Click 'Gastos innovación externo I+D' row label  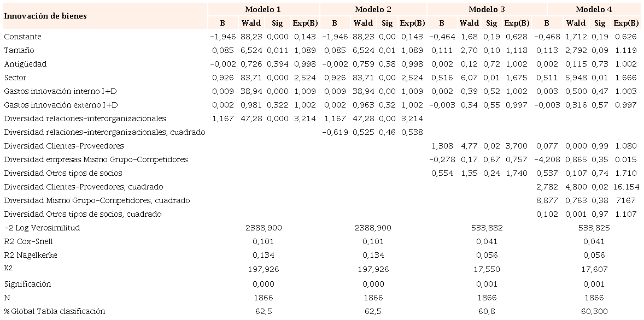tap(61, 105)
